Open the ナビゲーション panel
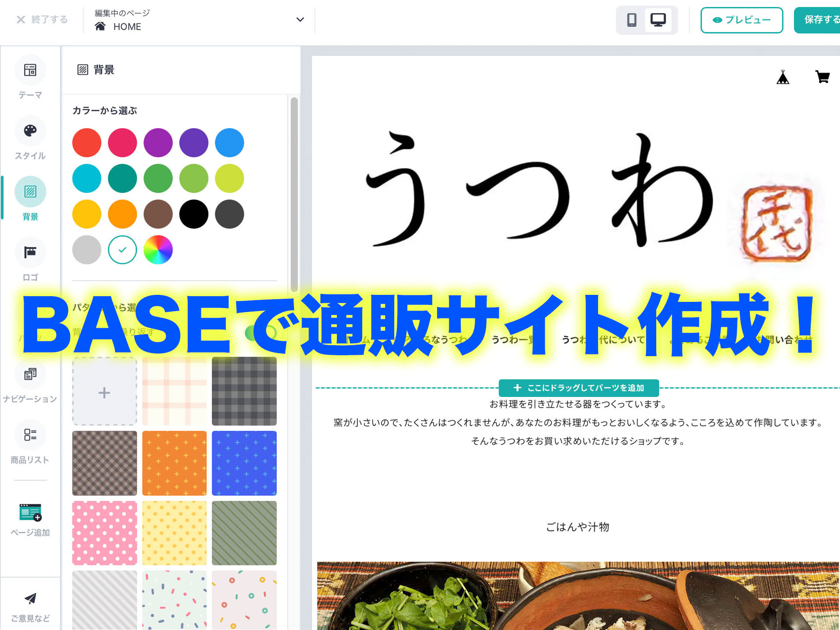The height and width of the screenshot is (630, 840). (30, 375)
